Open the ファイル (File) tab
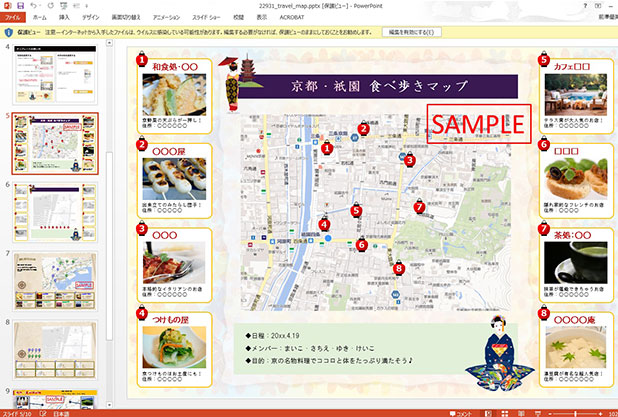 [13, 17]
